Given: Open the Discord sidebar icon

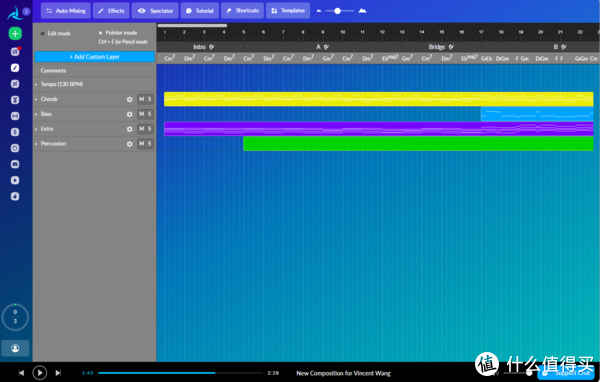Looking at the screenshot, I should coord(15,164).
